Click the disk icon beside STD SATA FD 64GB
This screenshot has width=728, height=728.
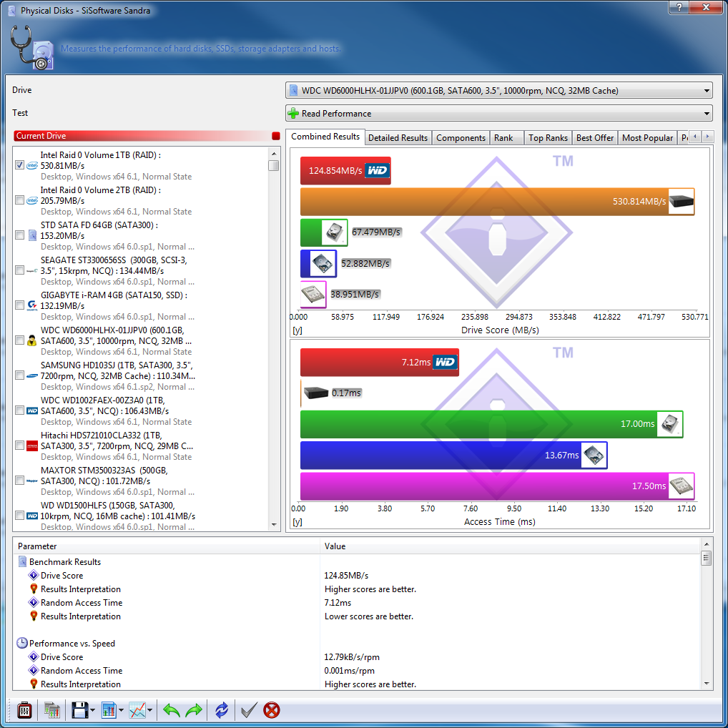point(32,235)
